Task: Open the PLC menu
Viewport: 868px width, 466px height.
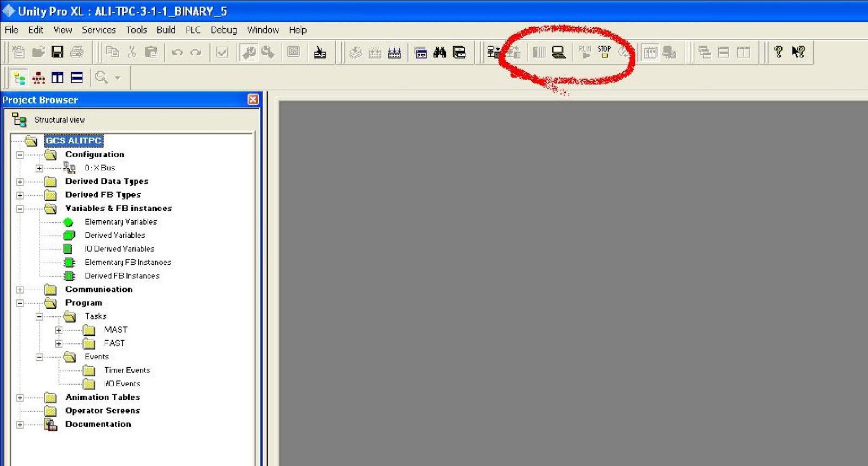Action: coord(193,30)
